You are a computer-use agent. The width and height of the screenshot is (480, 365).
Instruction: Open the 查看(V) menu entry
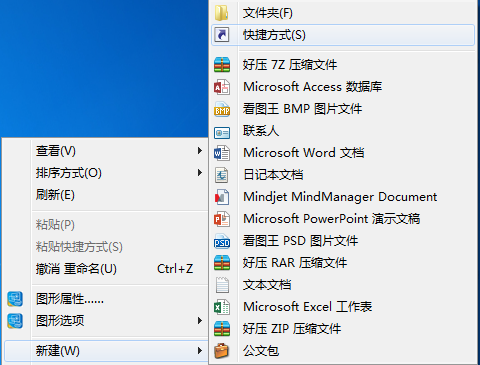point(105,151)
